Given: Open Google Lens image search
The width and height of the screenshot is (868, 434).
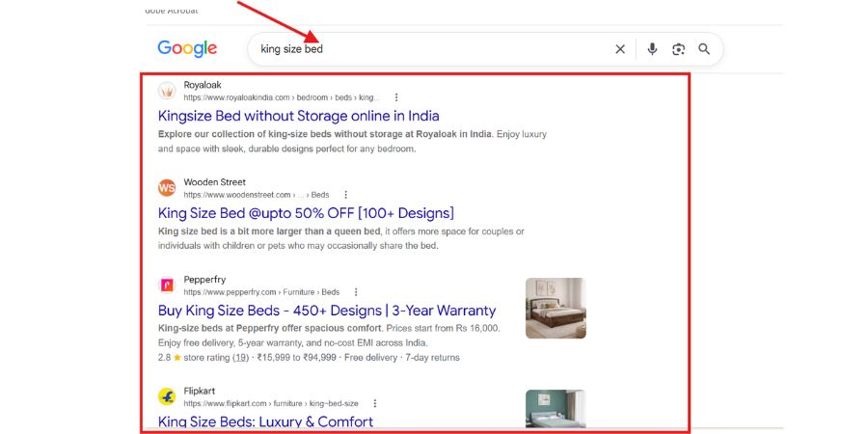Looking at the screenshot, I should pos(679,49).
